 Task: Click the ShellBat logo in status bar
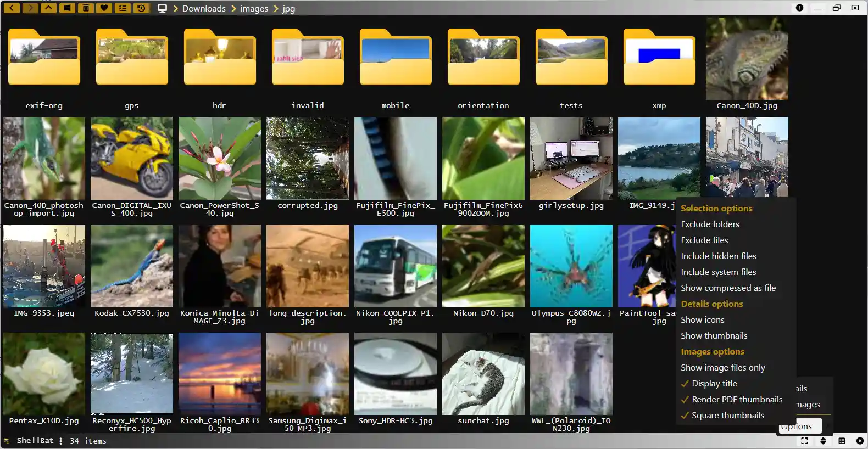click(x=7, y=441)
